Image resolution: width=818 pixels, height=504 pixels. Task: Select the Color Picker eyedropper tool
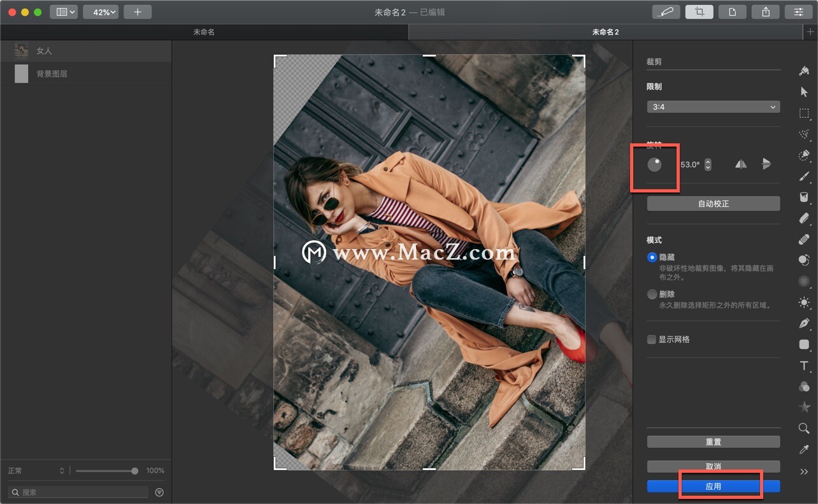point(804,449)
